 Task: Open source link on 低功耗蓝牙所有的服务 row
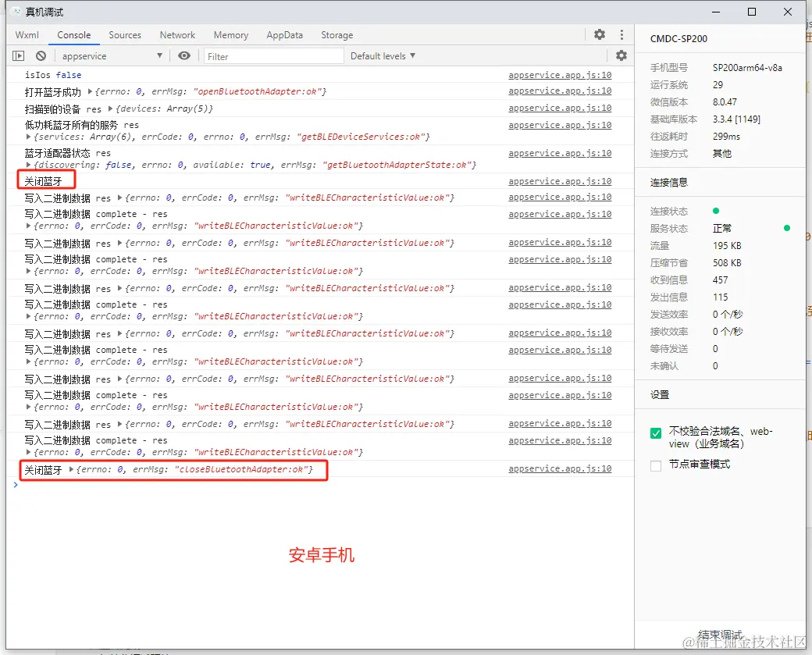pos(560,125)
